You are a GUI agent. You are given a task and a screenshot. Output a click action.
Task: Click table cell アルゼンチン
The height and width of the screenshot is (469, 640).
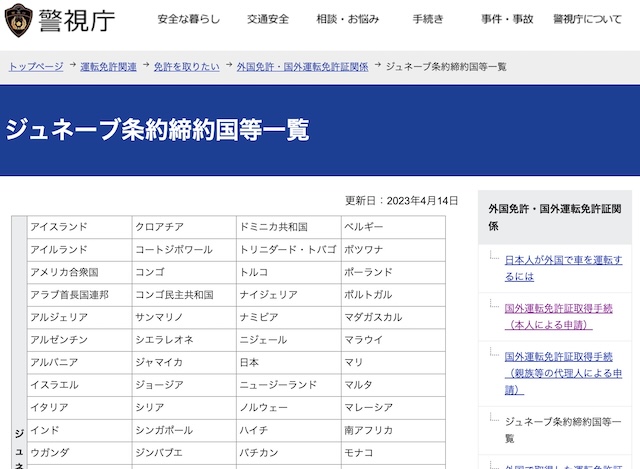(80, 340)
